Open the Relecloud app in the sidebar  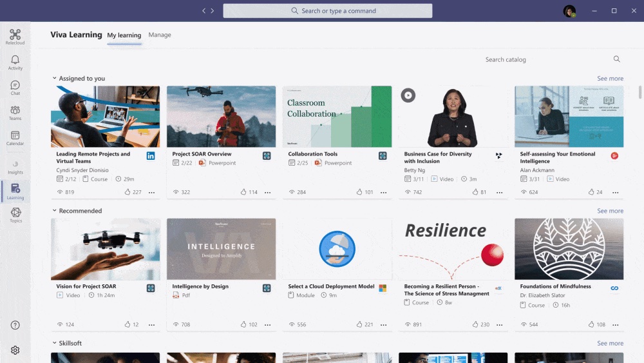pyautogui.click(x=15, y=37)
